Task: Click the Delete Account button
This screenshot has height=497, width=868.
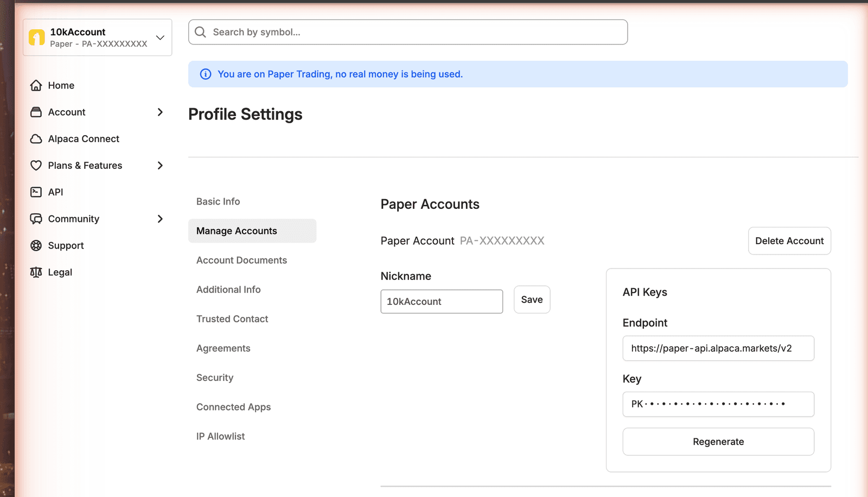Action: coord(789,240)
